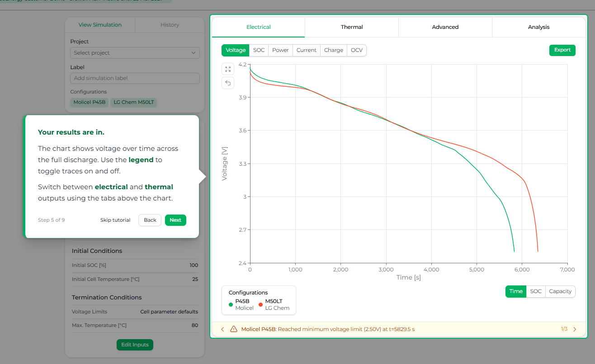The width and height of the screenshot is (595, 364).
Task: Click the Edit Inputs button
Action: [135, 345]
